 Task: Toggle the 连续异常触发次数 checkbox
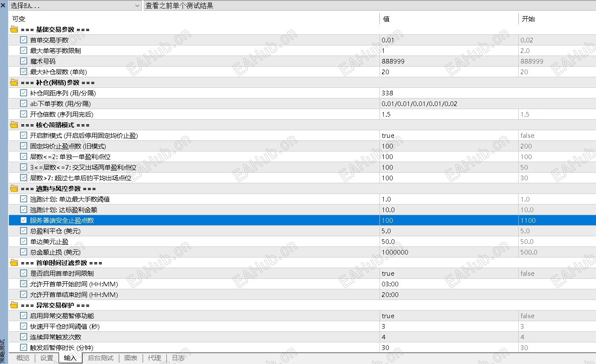pyautogui.click(x=24, y=337)
